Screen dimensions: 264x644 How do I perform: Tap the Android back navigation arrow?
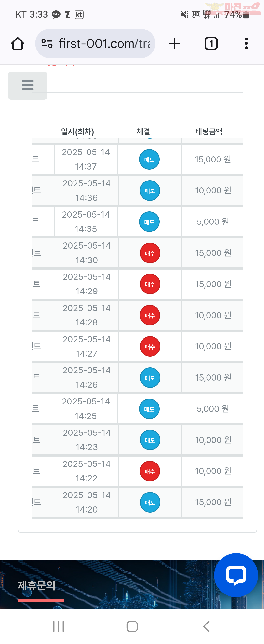[206, 626]
